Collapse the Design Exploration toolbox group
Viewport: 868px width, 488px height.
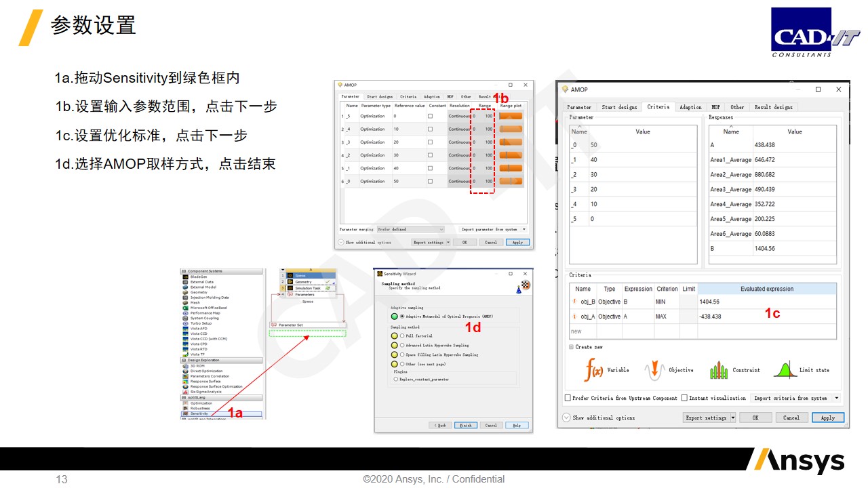(x=184, y=360)
